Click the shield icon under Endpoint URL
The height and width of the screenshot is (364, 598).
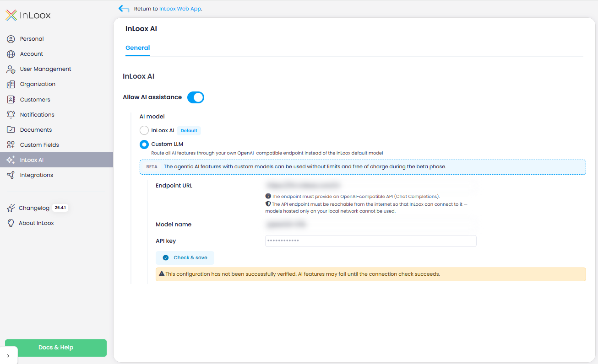coord(268,204)
